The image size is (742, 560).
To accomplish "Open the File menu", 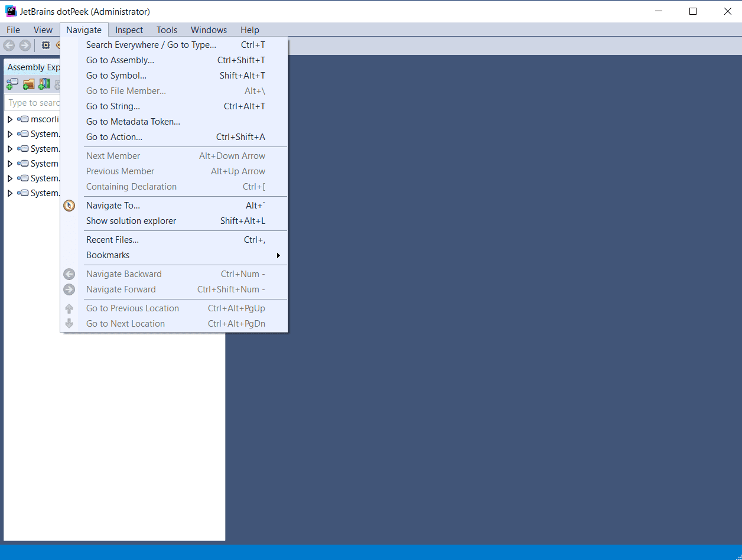I will pyautogui.click(x=13, y=30).
